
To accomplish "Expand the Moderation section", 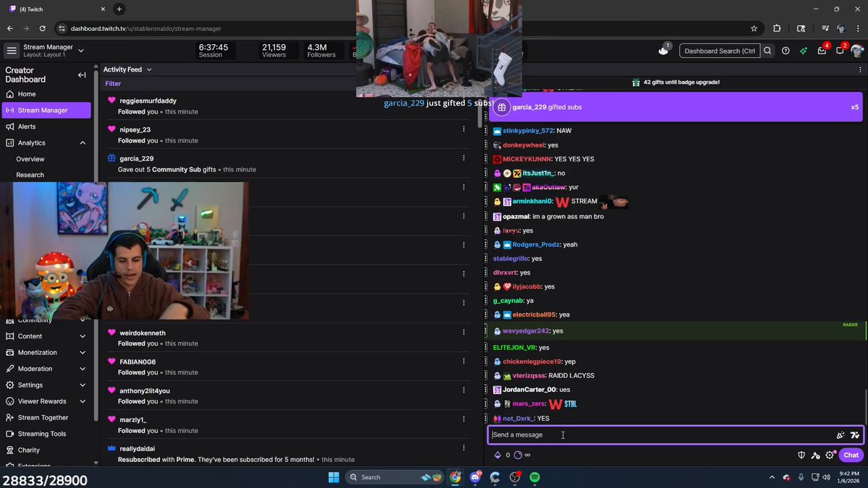I will tap(82, 369).
